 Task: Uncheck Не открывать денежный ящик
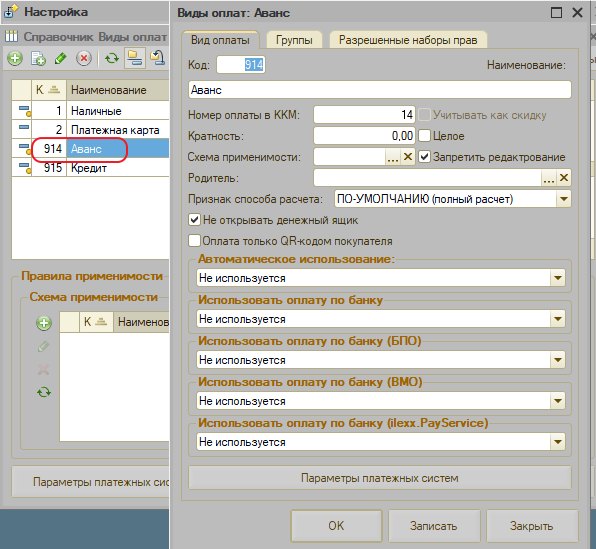coord(194,219)
